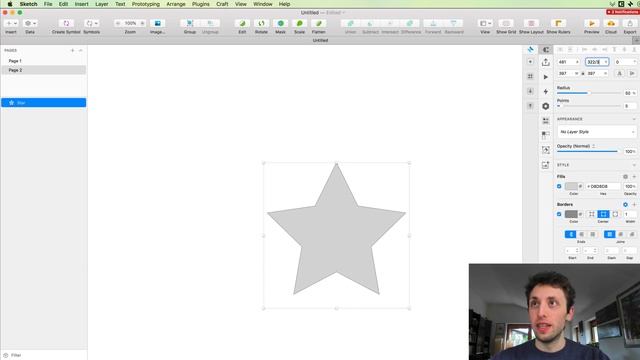The image size is (640, 360).
Task: Add a new border with plus button
Action: pyautogui.click(x=634, y=204)
